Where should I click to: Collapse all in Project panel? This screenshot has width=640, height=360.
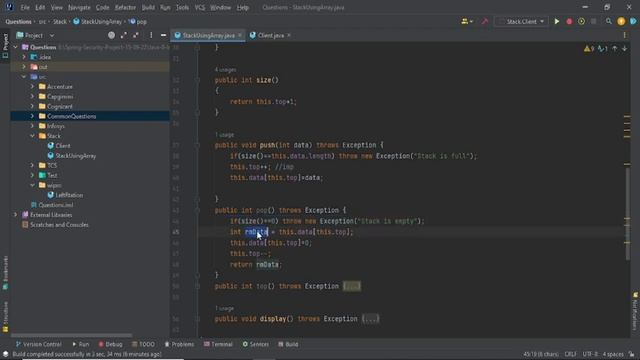click(x=136, y=36)
